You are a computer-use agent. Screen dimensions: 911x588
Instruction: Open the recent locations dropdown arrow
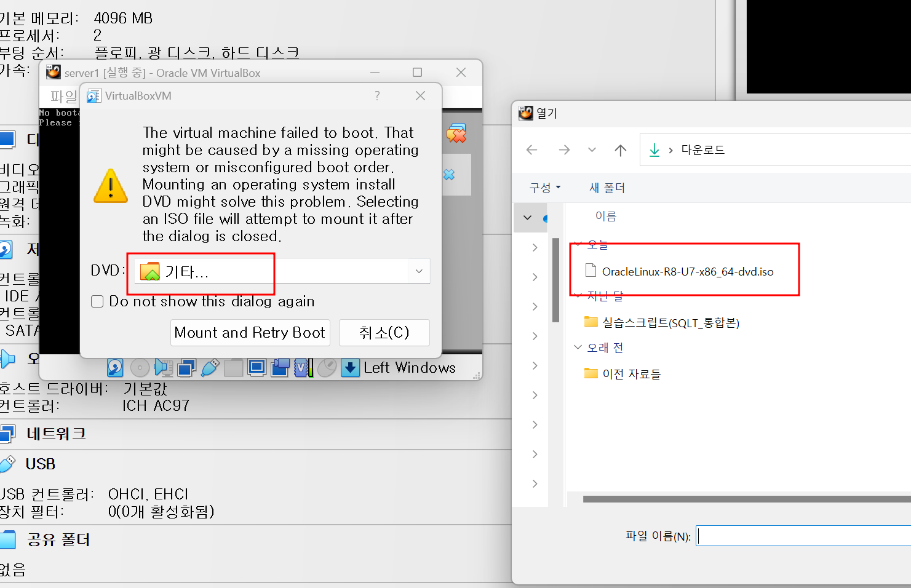point(592,149)
